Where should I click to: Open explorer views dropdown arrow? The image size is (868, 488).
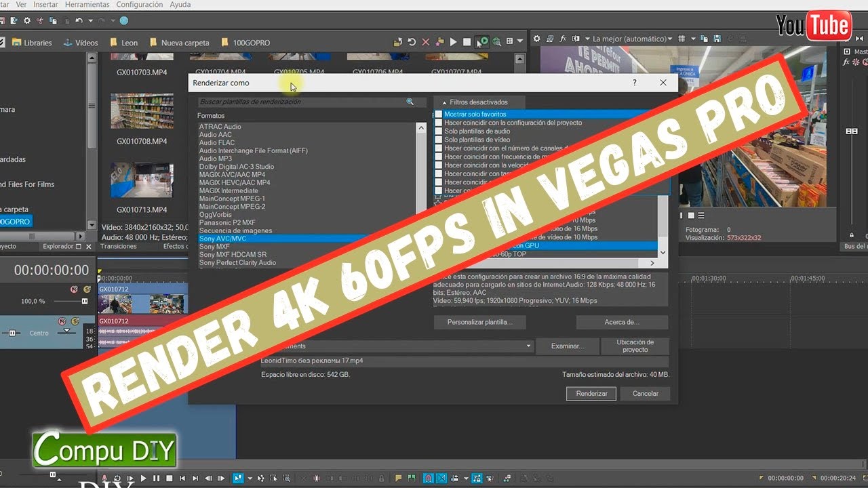[521, 42]
